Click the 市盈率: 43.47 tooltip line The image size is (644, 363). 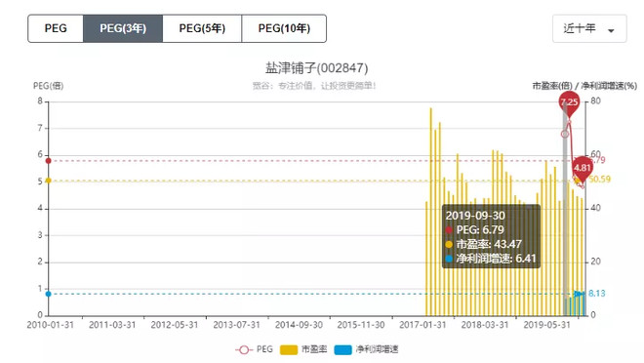(x=483, y=244)
